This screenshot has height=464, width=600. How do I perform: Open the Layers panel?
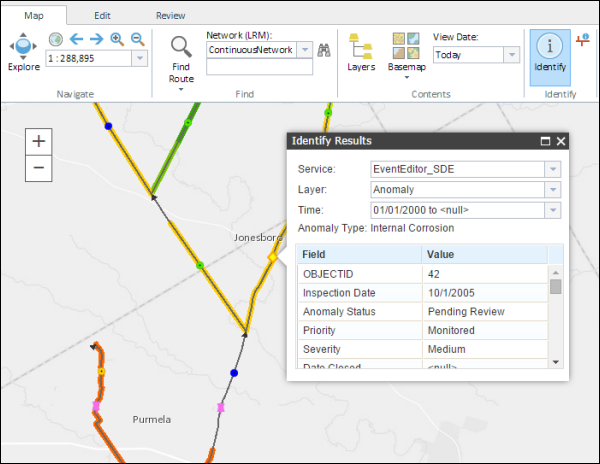(x=361, y=51)
